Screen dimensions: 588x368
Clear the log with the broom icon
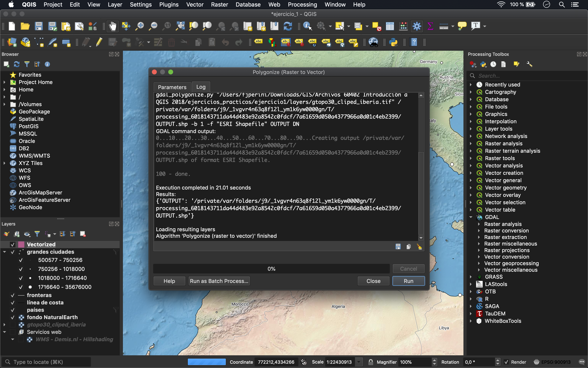pyautogui.click(x=419, y=247)
